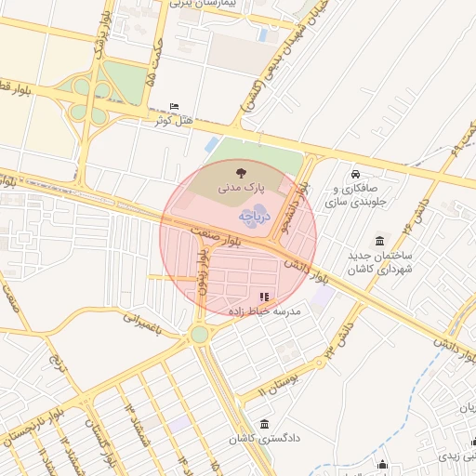Click the بلوار صنعت road label
The width and height of the screenshot is (476, 476).
tap(216, 236)
